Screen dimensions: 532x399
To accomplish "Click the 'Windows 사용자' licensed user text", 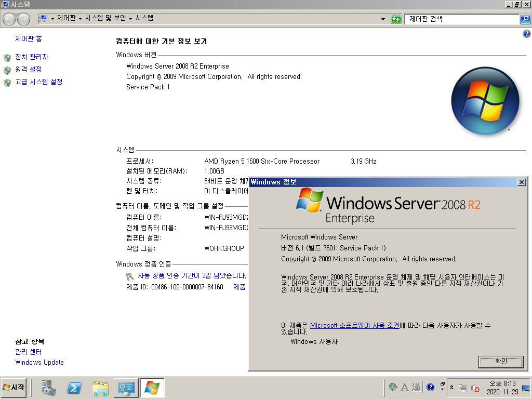I will click(314, 342).
